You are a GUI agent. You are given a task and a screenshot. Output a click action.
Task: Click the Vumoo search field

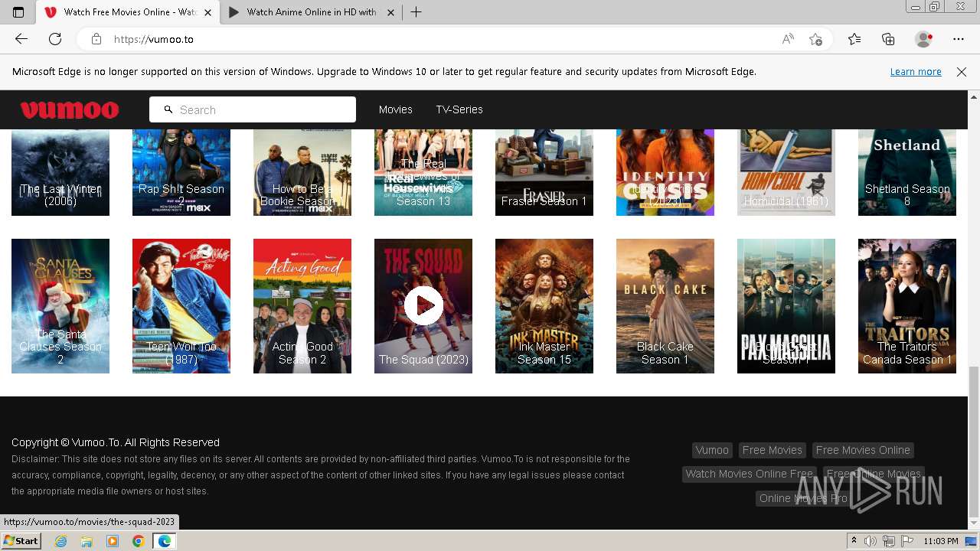pos(253,109)
